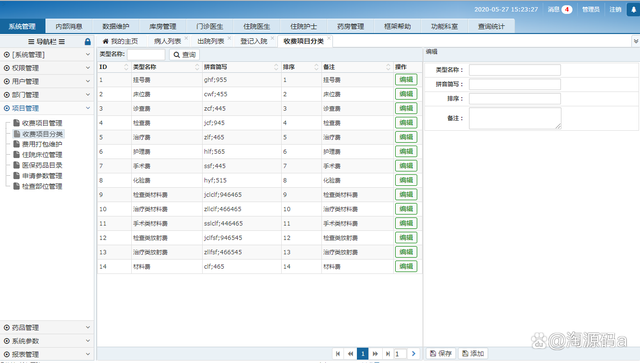Sort the table by 排序 column
Viewport: 640px width, 363px height.
coord(316,67)
